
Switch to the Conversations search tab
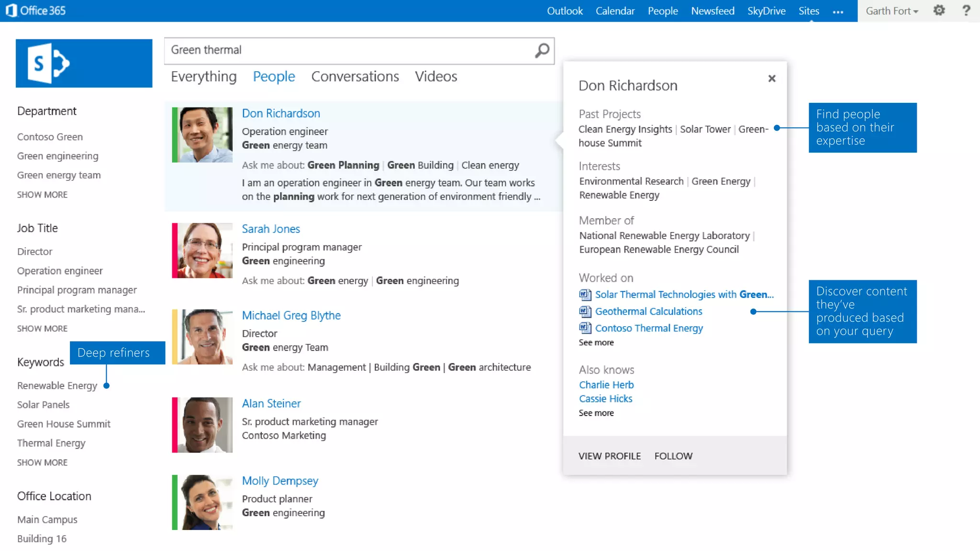click(355, 77)
